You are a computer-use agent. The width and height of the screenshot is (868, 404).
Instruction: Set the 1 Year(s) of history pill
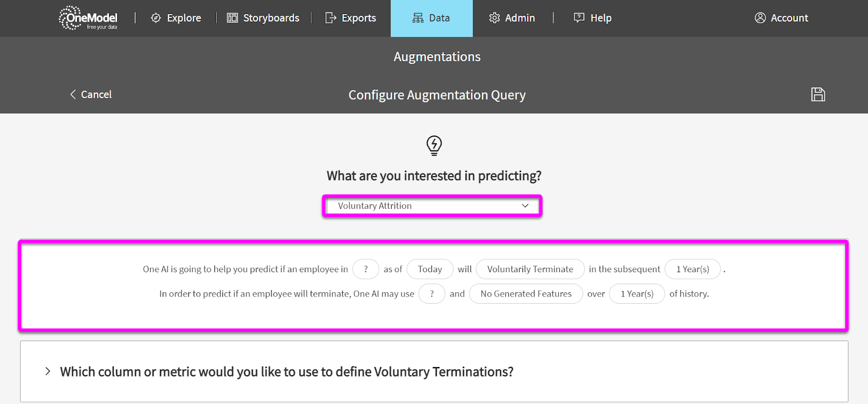pos(637,294)
